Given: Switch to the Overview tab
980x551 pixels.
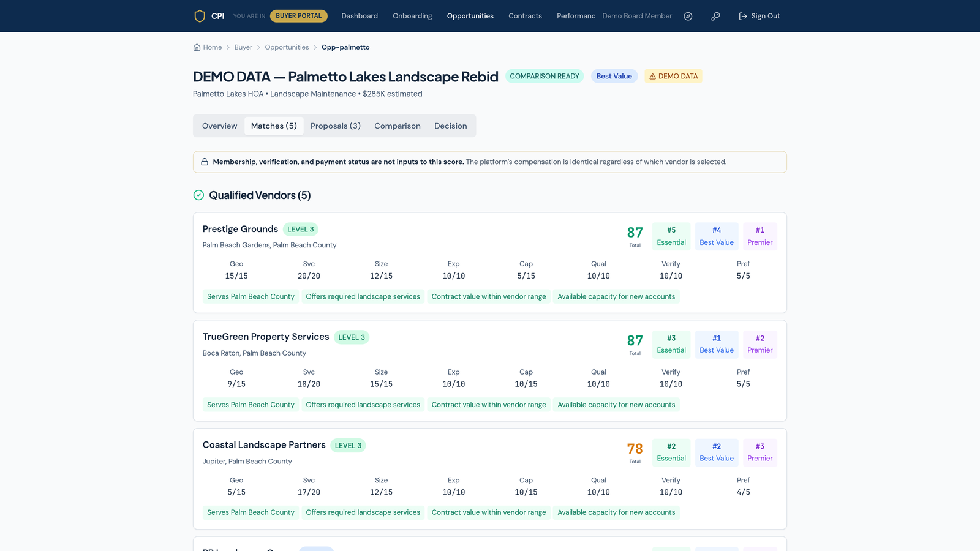Looking at the screenshot, I should click(219, 126).
